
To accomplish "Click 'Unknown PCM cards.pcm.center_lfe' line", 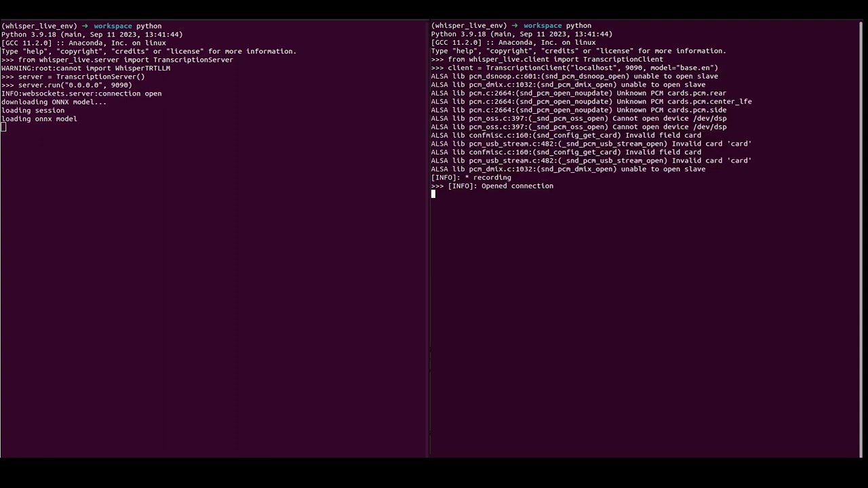I will click(591, 101).
